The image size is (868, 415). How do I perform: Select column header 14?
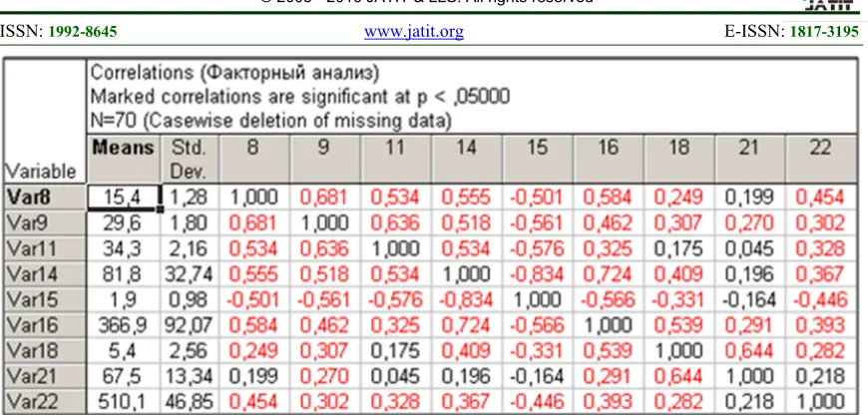pos(467,159)
